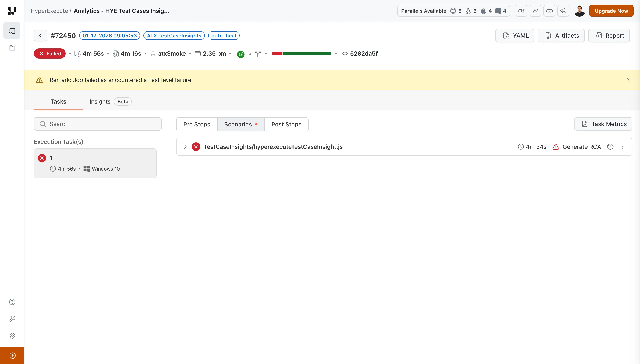
Task: Open the three-dot menu on scenario row
Action: pos(622,147)
